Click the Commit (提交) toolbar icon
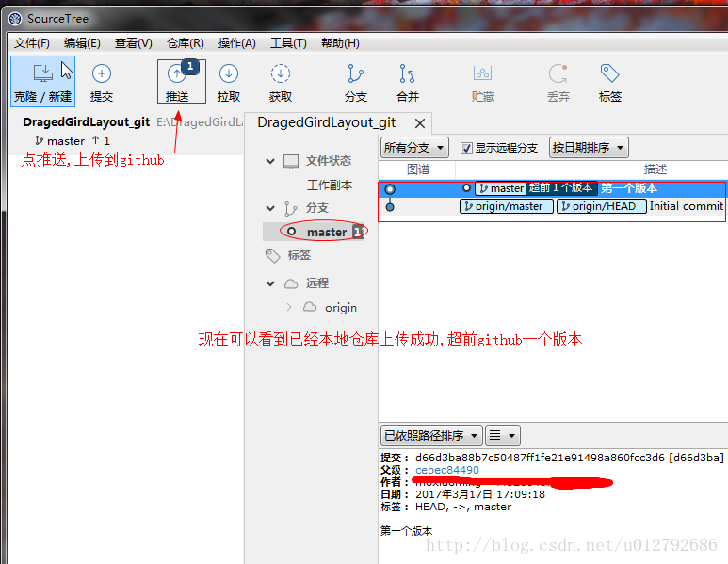The height and width of the screenshot is (564, 728). (101, 73)
